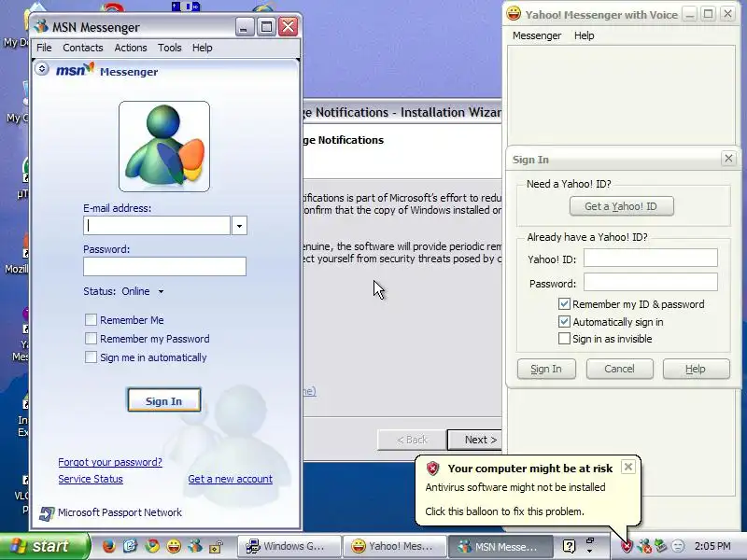Click the MSN Sign In button
Screen dimensions: 747x560
pos(164,400)
